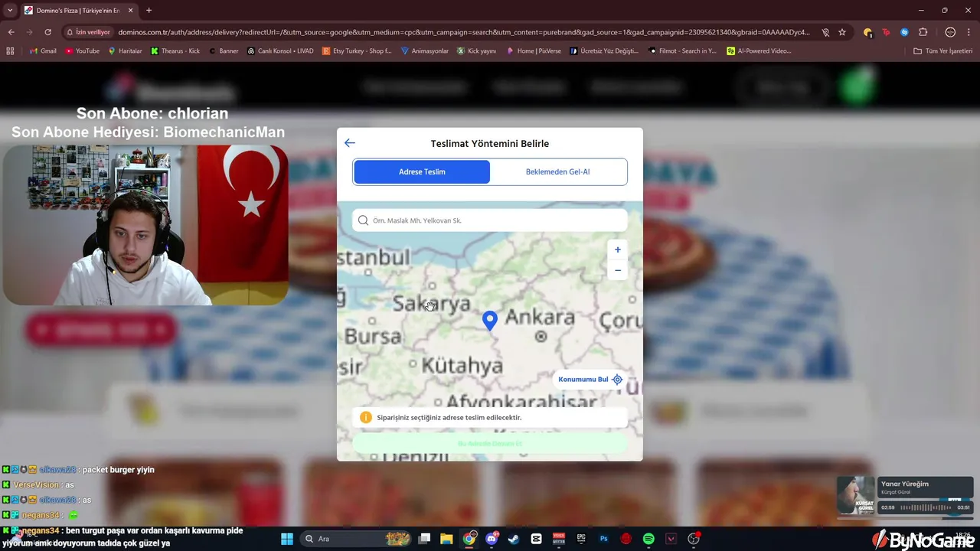This screenshot has width=980, height=551.
Task: Open File Explorer from the taskbar
Action: click(447, 539)
